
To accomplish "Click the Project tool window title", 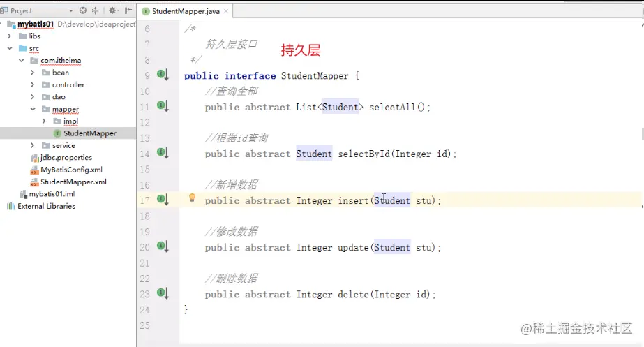I will (21, 10).
